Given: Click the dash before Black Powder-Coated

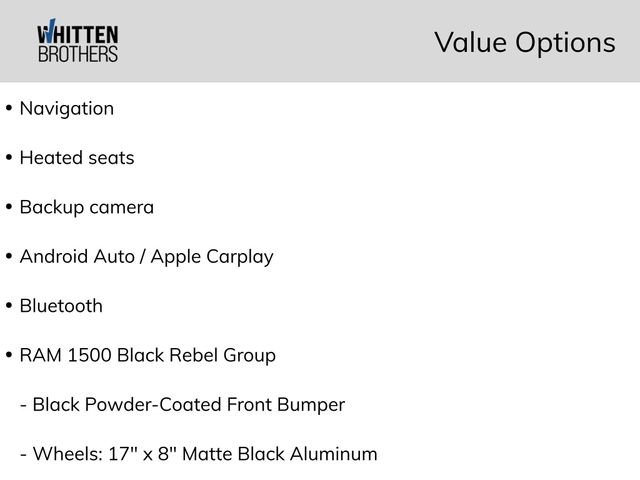Looking at the screenshot, I should (23, 405).
